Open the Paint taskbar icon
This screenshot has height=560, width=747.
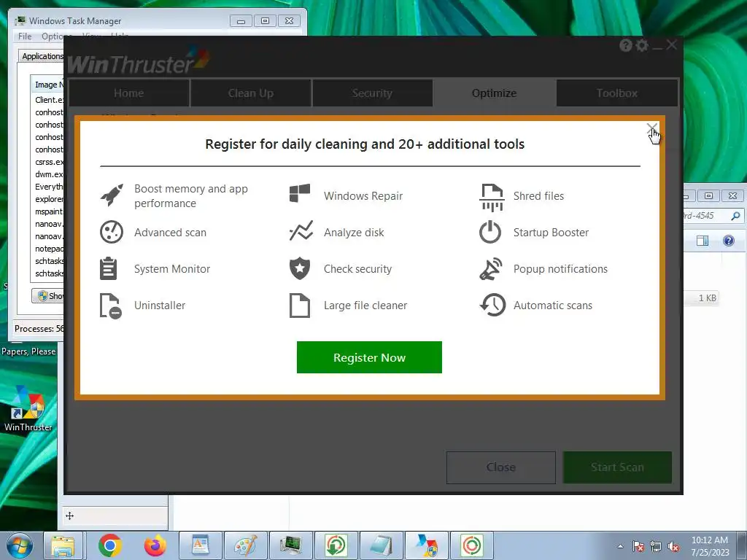tap(245, 545)
